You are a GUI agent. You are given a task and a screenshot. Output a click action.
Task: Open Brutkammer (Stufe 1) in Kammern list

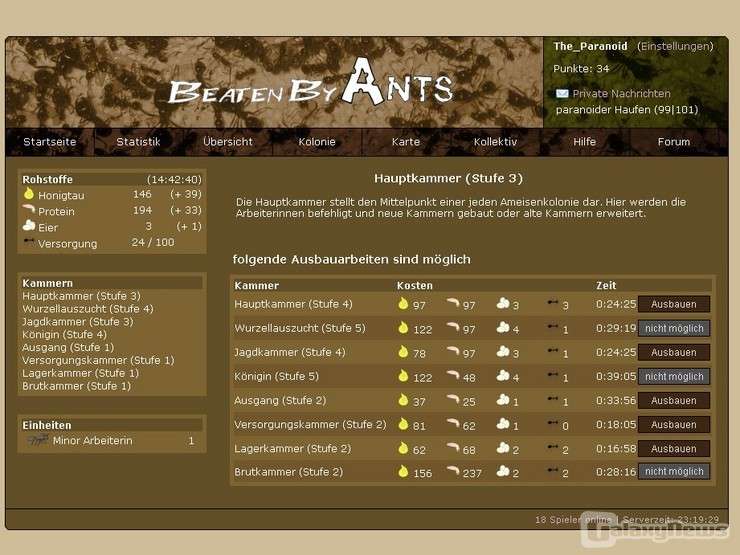click(76, 386)
